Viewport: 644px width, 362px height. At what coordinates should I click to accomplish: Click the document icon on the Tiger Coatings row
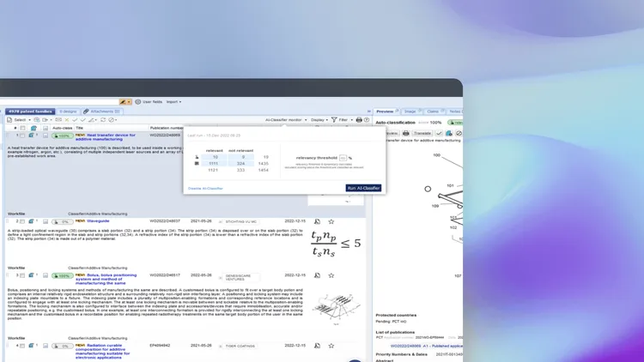(317, 346)
